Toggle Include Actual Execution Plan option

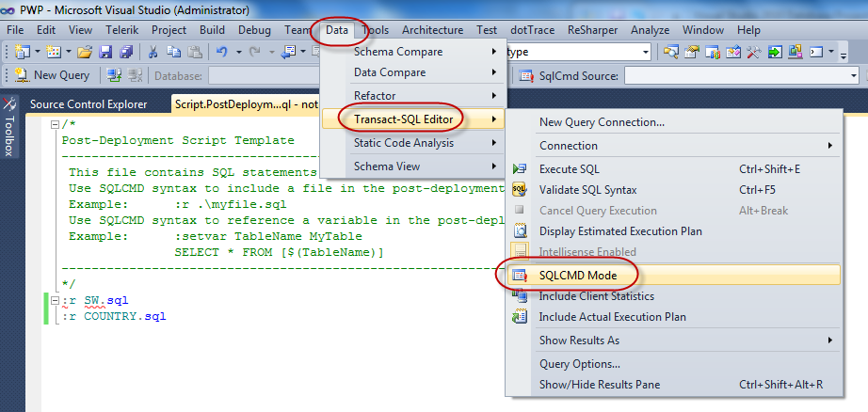672,317
